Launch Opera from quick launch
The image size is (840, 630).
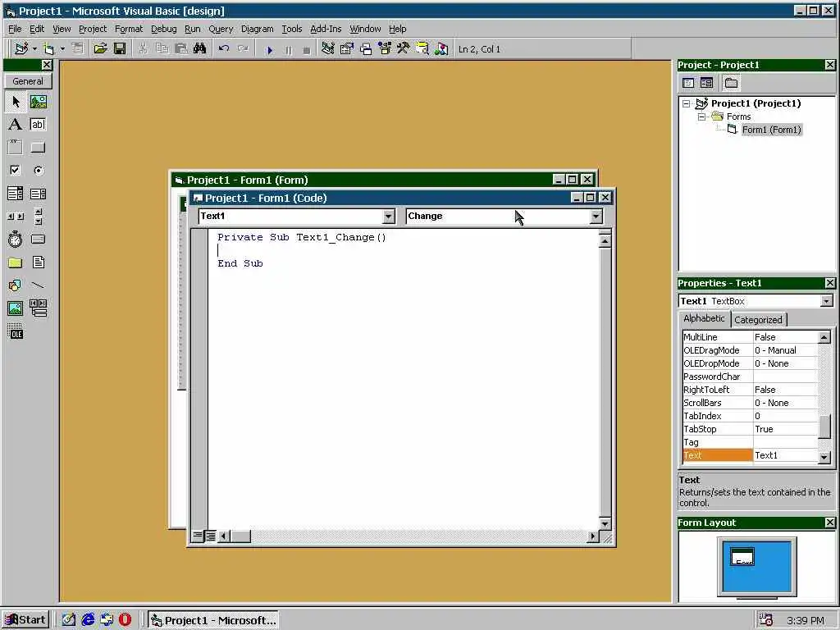tap(125, 620)
